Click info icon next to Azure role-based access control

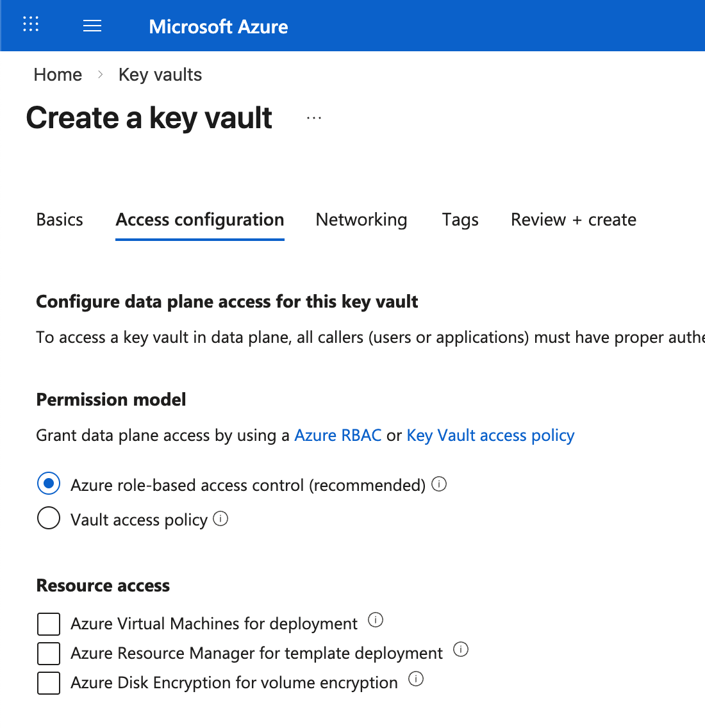coord(439,484)
